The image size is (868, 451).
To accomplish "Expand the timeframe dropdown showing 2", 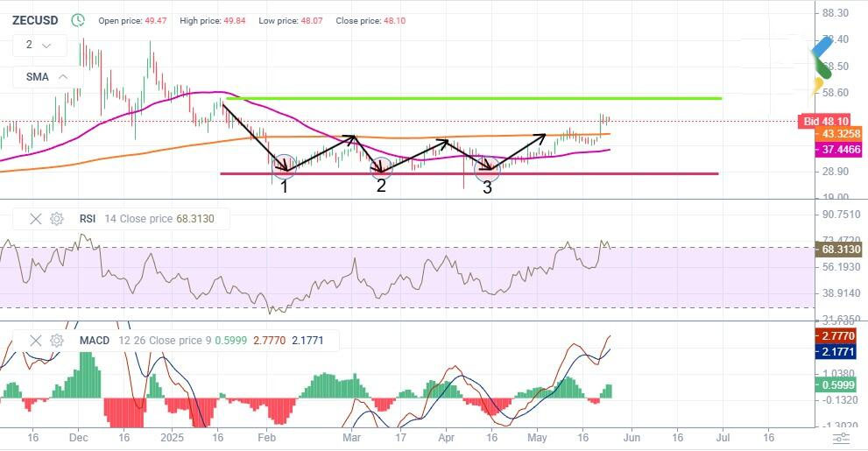I will point(39,45).
